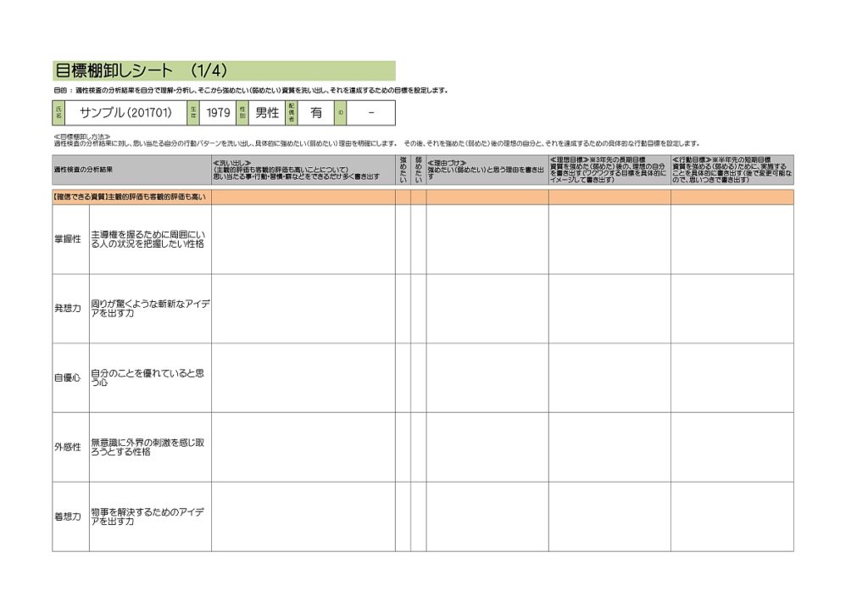Click description 周りが驚くような斬新なアイデア
The height and width of the screenshot is (614, 868).
(x=150, y=309)
